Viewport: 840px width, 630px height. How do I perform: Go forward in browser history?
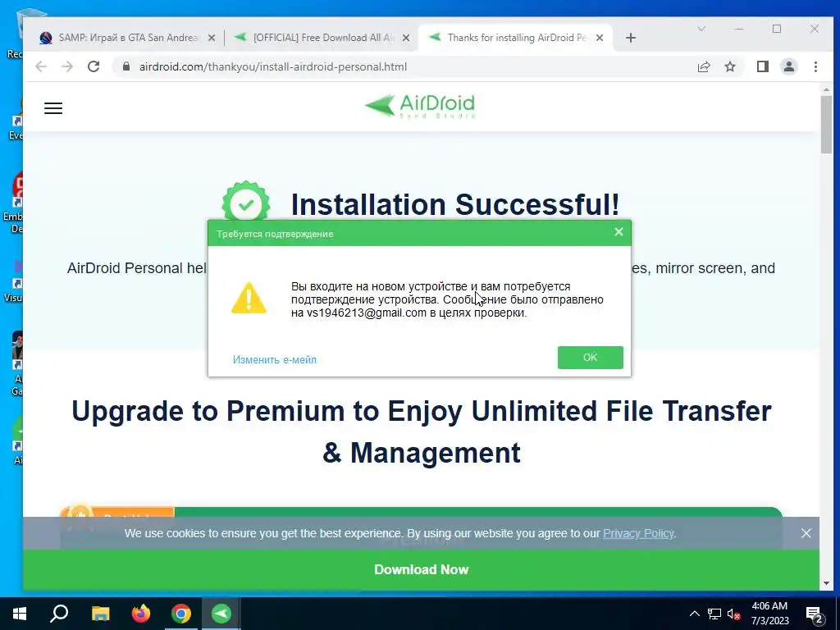(67, 66)
